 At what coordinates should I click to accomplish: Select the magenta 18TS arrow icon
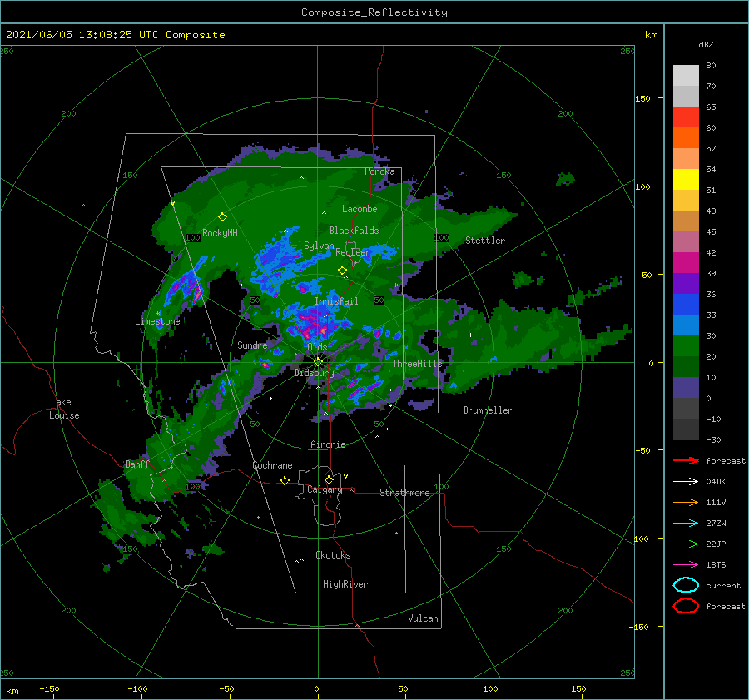pos(686,565)
